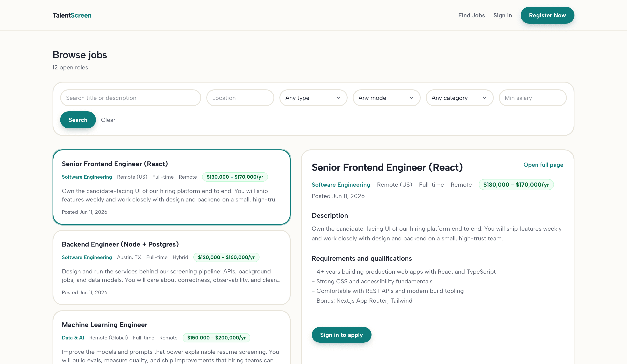Click the $150,000 – $200,000/yr salary badge
Image resolution: width=627 pixels, height=364 pixels.
(x=216, y=338)
